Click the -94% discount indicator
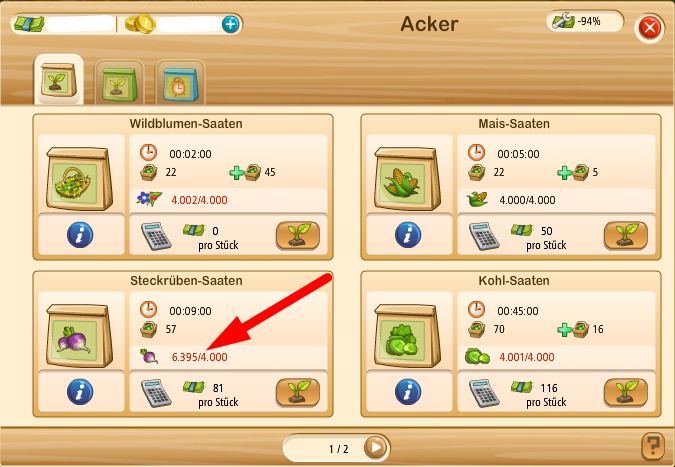 pyautogui.click(x=585, y=21)
